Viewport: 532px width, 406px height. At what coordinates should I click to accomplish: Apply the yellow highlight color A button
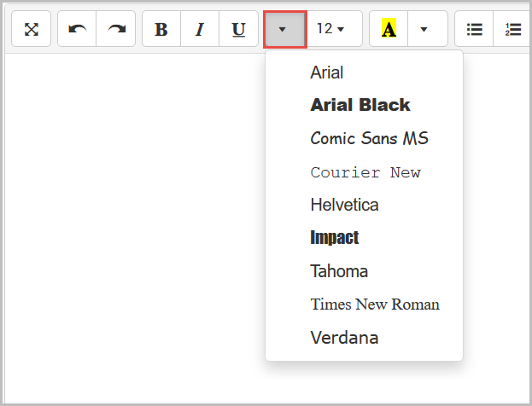click(x=389, y=29)
